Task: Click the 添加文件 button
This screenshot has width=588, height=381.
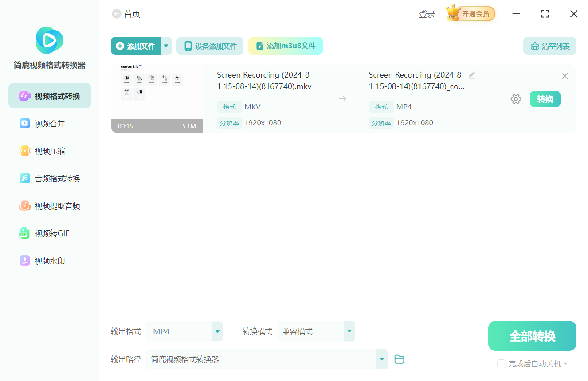Action: pos(136,46)
